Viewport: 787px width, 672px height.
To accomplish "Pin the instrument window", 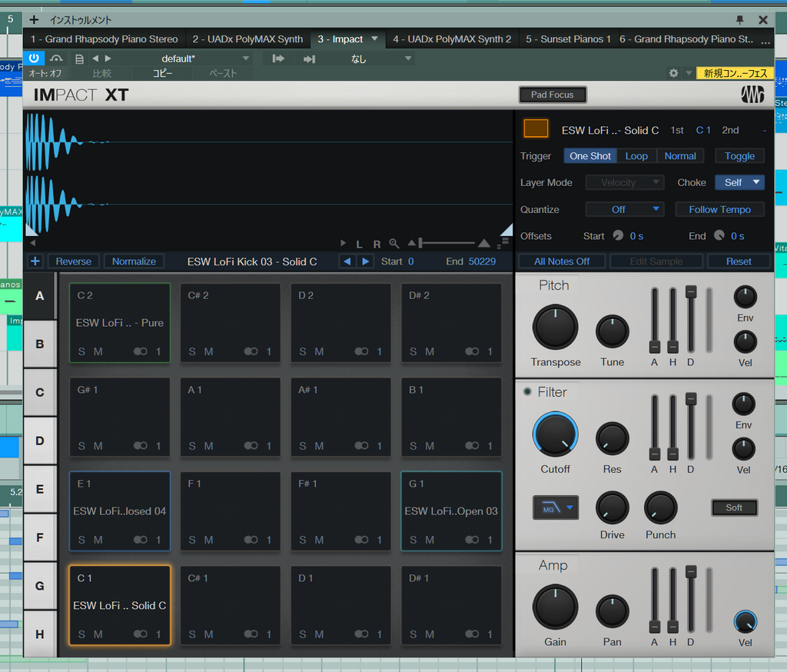I will (739, 19).
